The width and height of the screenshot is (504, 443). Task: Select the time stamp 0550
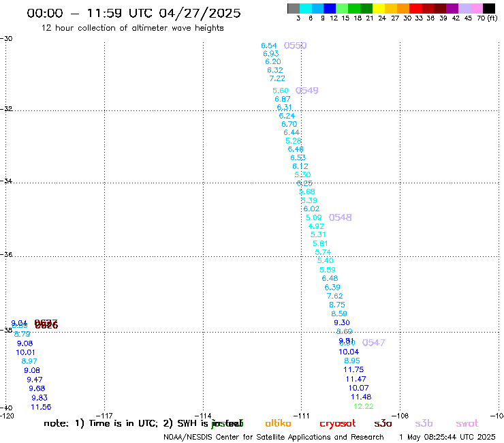point(295,46)
